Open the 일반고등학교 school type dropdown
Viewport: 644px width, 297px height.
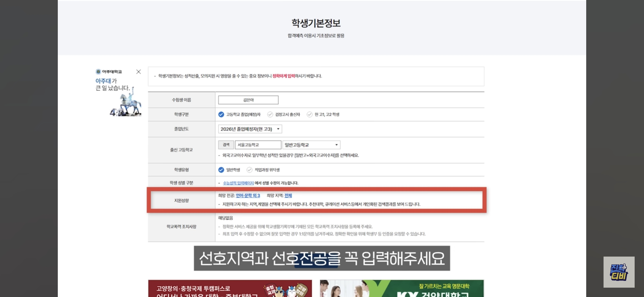point(311,145)
